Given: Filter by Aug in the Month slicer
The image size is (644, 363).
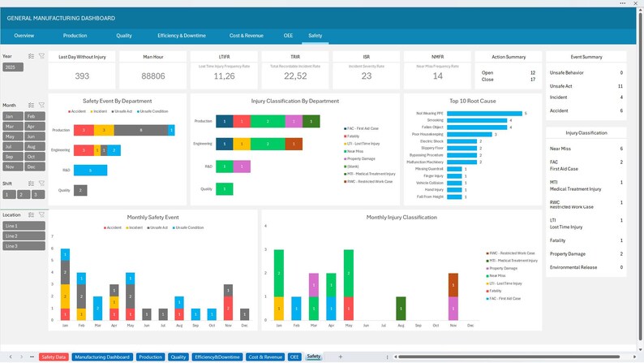Looking at the screenshot, I should (x=35, y=147).
